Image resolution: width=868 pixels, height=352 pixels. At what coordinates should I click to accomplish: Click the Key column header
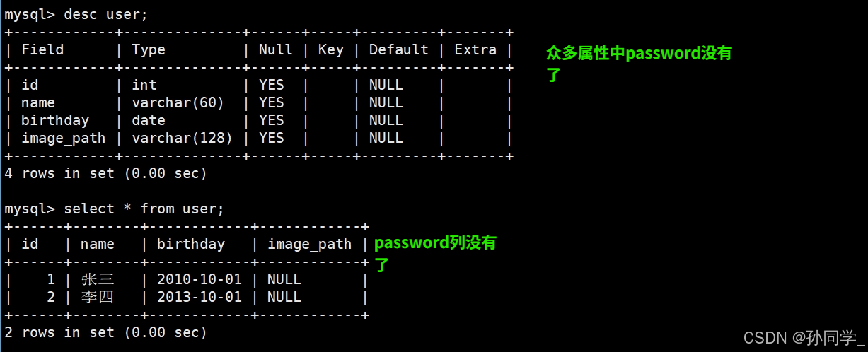coord(330,49)
